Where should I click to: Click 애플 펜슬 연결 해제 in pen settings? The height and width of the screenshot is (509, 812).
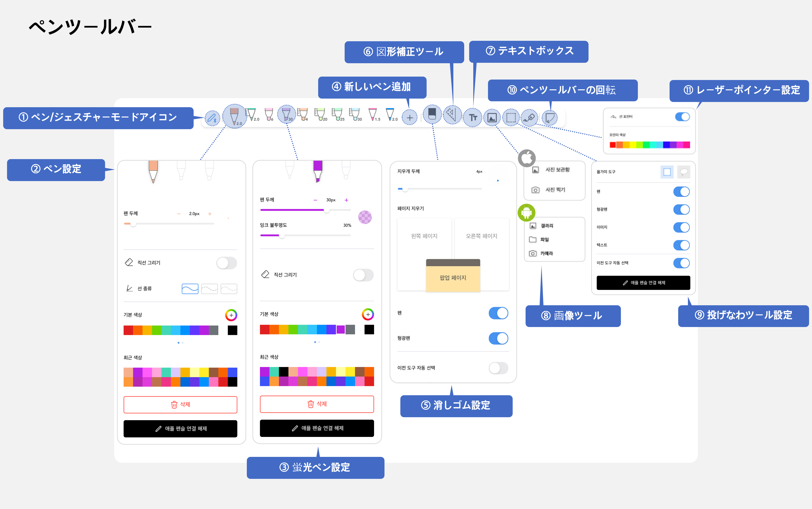[180, 429]
